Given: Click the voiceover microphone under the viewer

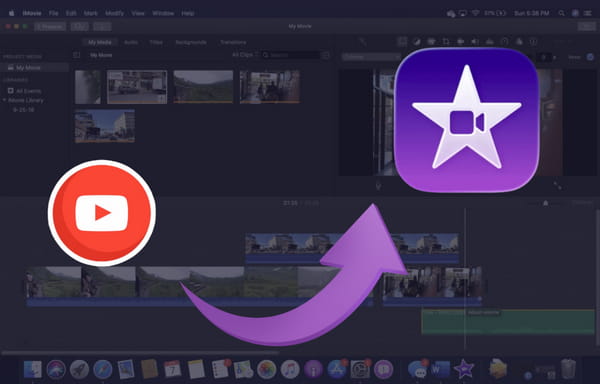Looking at the screenshot, I should [378, 186].
